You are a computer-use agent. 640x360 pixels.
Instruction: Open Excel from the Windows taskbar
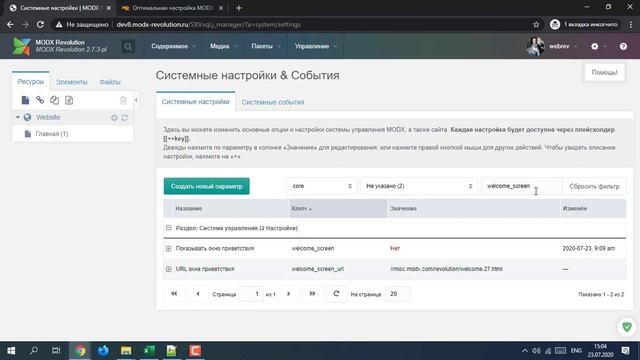point(149,351)
